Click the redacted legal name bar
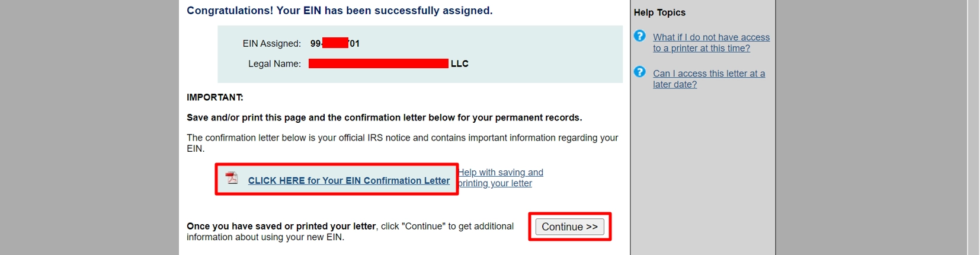Viewport: 980px width, 255px height. pos(378,63)
